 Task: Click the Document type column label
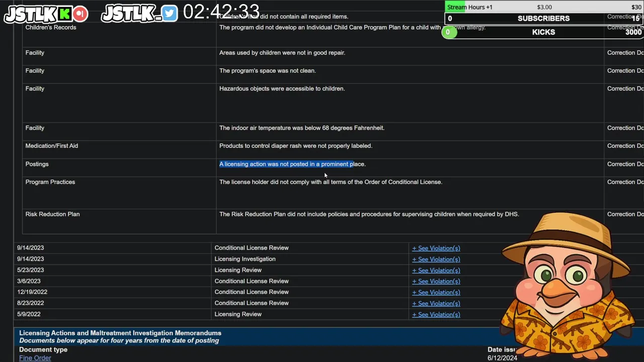pos(43,349)
